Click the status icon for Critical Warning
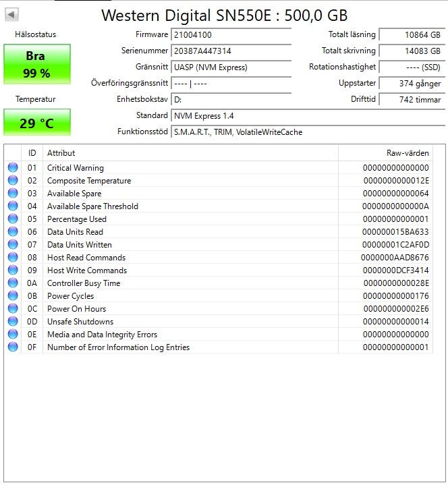This screenshot has width=448, height=485. click(x=13, y=167)
